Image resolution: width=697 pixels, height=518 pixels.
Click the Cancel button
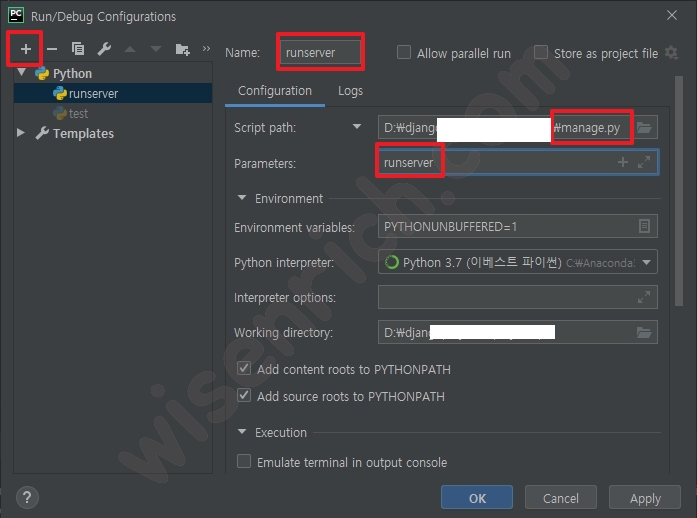point(561,498)
